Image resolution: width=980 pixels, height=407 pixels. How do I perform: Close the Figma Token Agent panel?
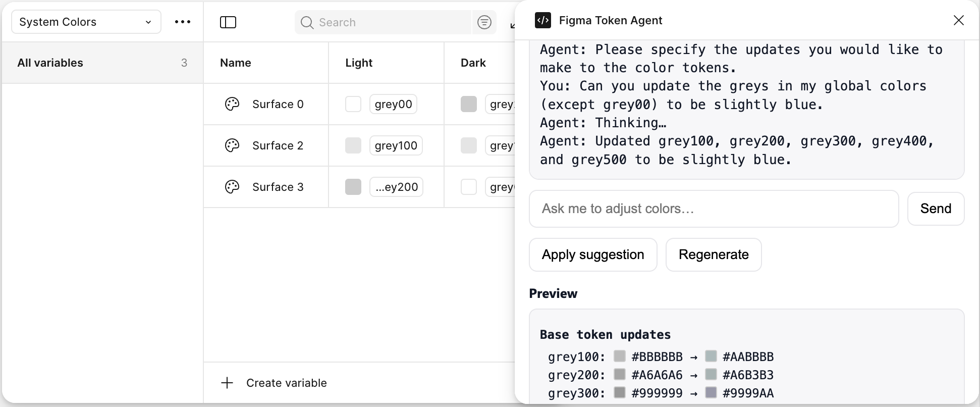(958, 20)
